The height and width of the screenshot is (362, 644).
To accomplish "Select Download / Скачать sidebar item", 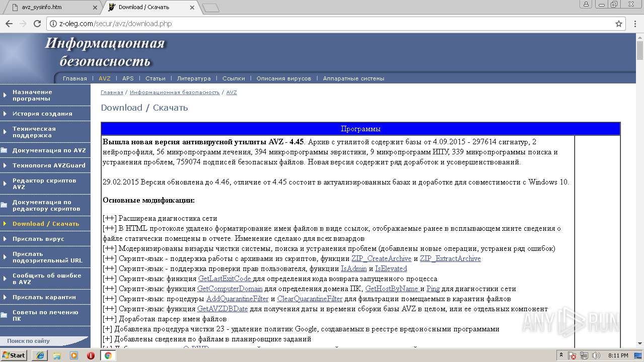I will 45,224.
